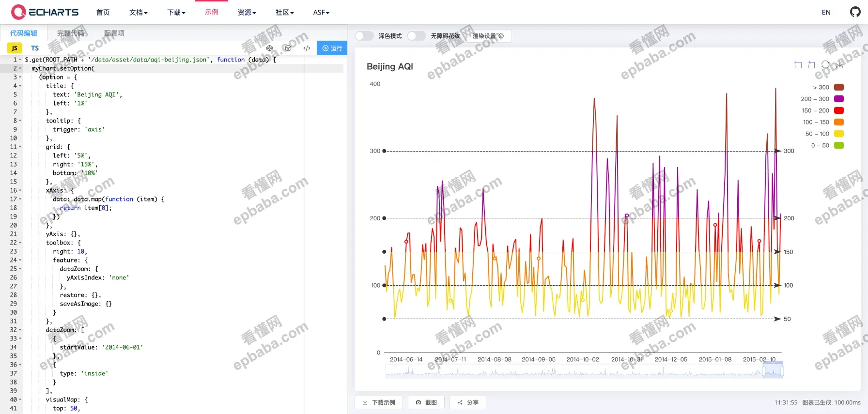Select the JS language badge

(x=14, y=48)
